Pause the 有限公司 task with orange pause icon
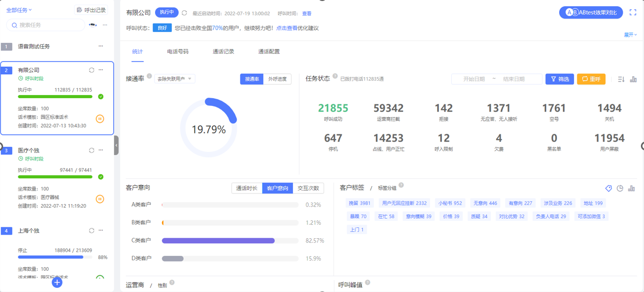This screenshot has height=292, width=644. [x=100, y=119]
